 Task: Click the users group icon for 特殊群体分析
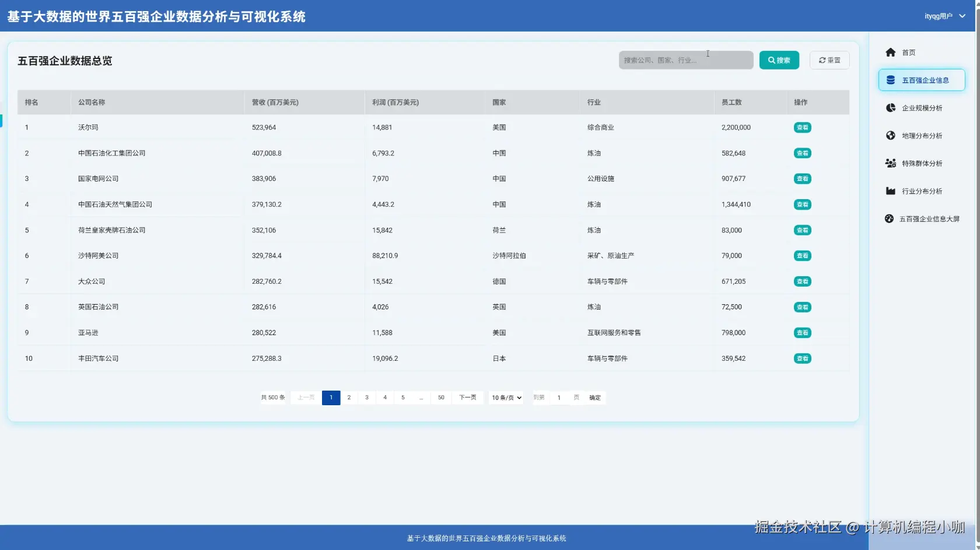[x=890, y=163]
